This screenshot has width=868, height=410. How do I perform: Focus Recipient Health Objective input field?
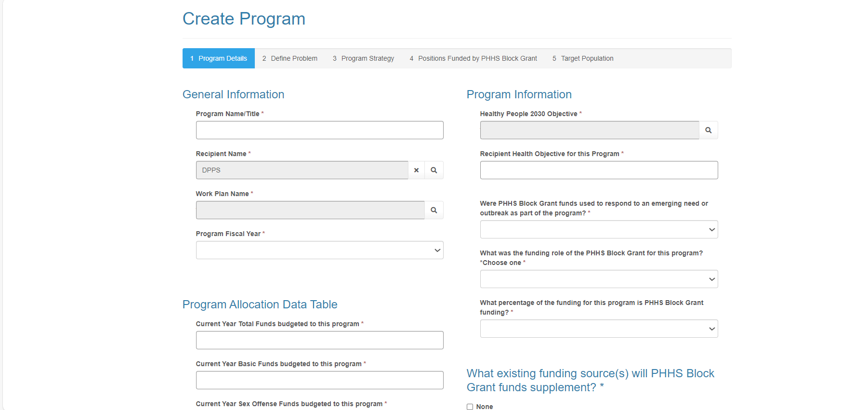pos(599,170)
